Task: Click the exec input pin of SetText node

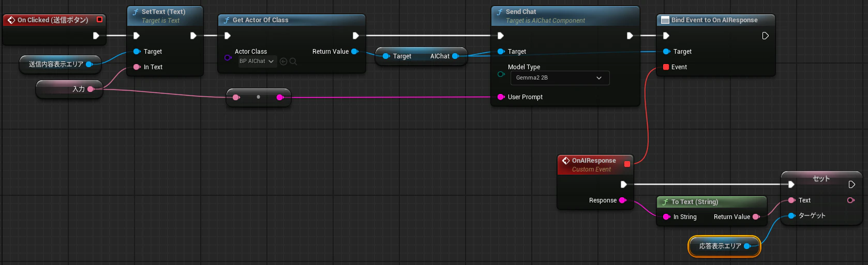Action: [x=137, y=36]
